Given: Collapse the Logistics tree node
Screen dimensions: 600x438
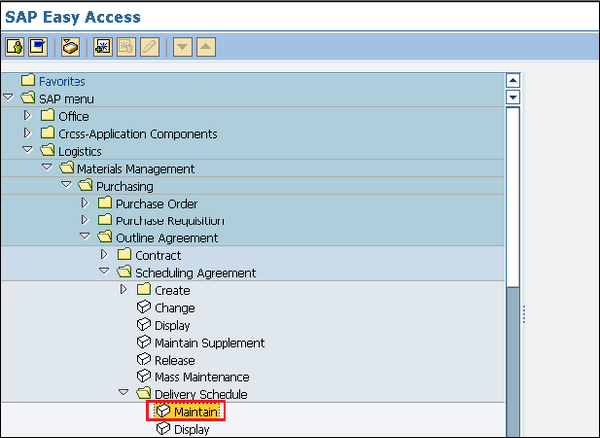Looking at the screenshot, I should click(27, 151).
